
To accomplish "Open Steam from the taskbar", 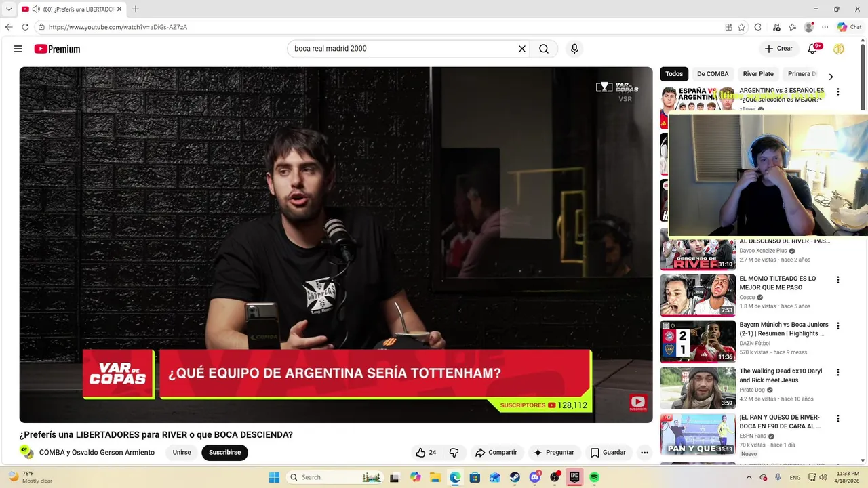I will pos(515,477).
